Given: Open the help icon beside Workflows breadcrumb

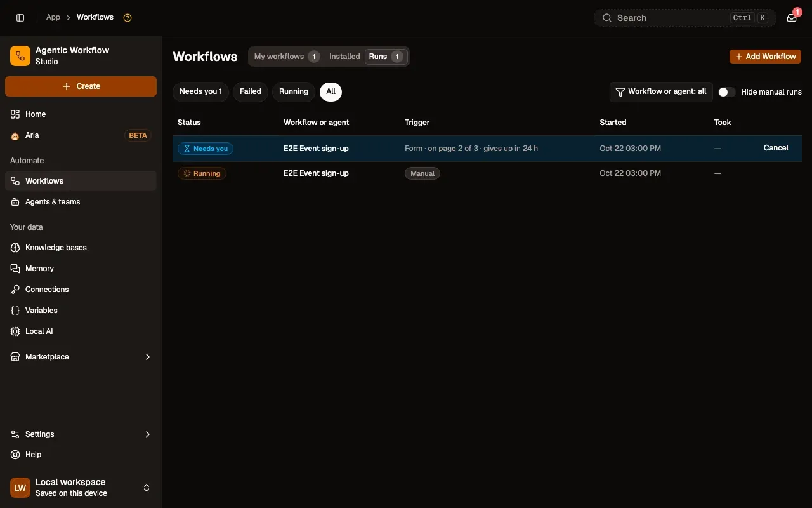Looking at the screenshot, I should (x=128, y=18).
